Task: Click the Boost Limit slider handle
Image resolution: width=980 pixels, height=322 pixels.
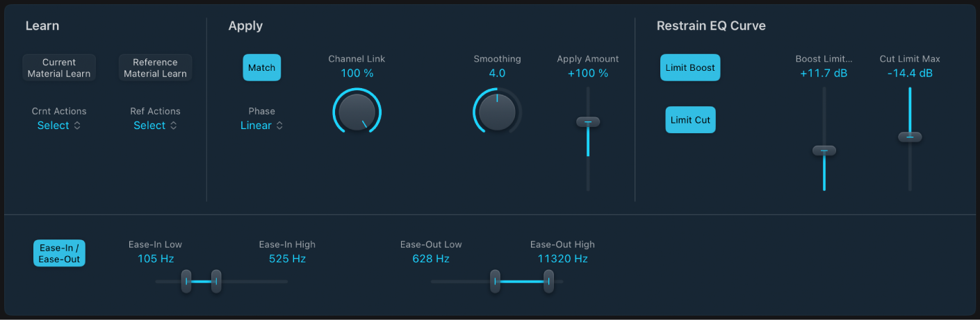Action: click(824, 151)
